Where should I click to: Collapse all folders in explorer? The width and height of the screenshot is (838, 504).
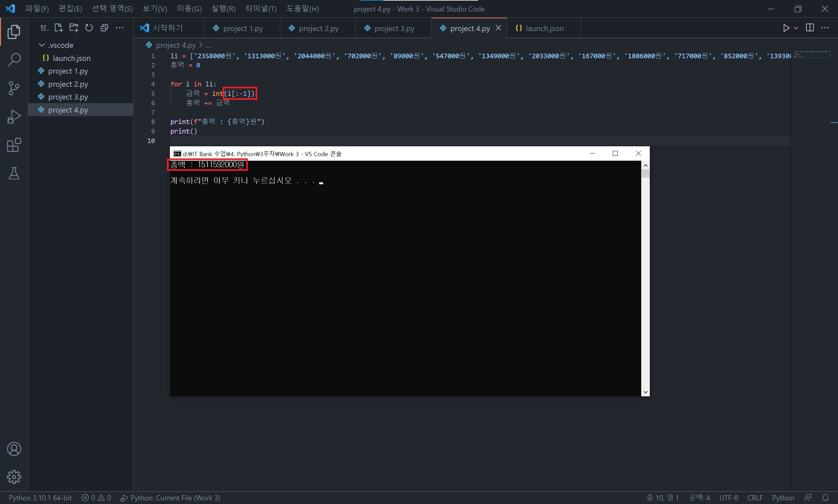click(x=104, y=28)
